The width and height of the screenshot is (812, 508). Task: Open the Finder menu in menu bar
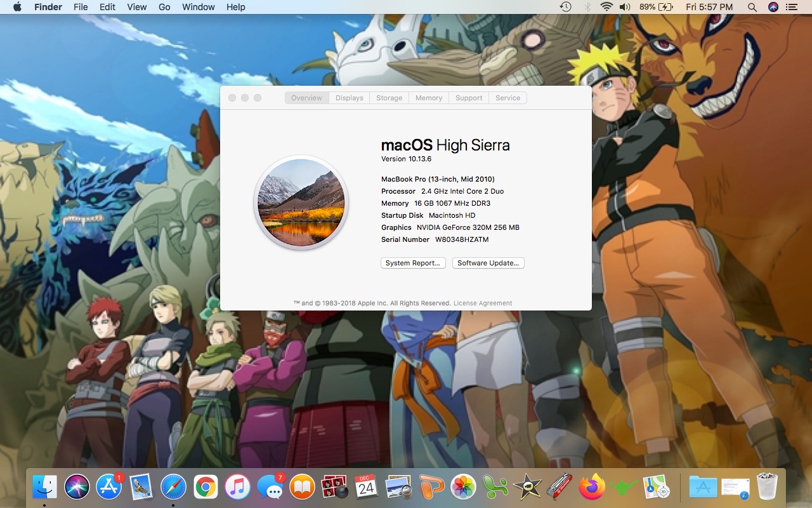point(48,7)
